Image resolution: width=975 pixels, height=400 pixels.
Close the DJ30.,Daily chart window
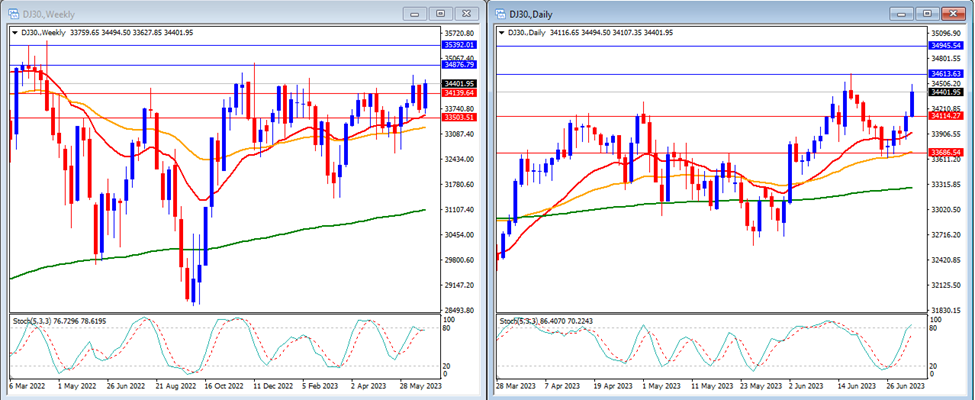951,13
